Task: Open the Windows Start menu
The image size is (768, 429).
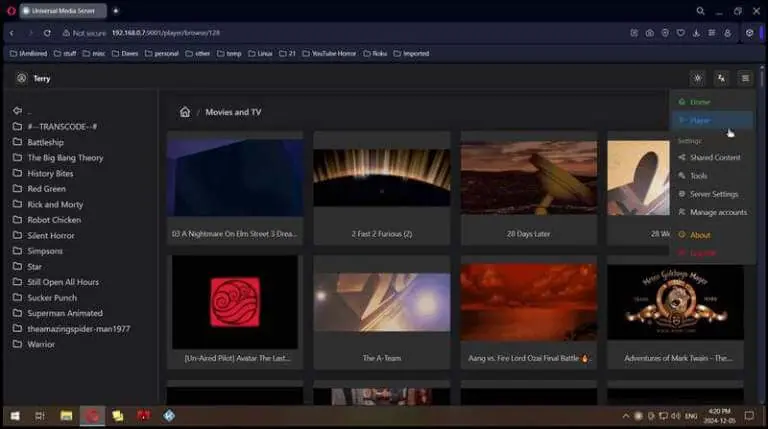Action: 15,416
